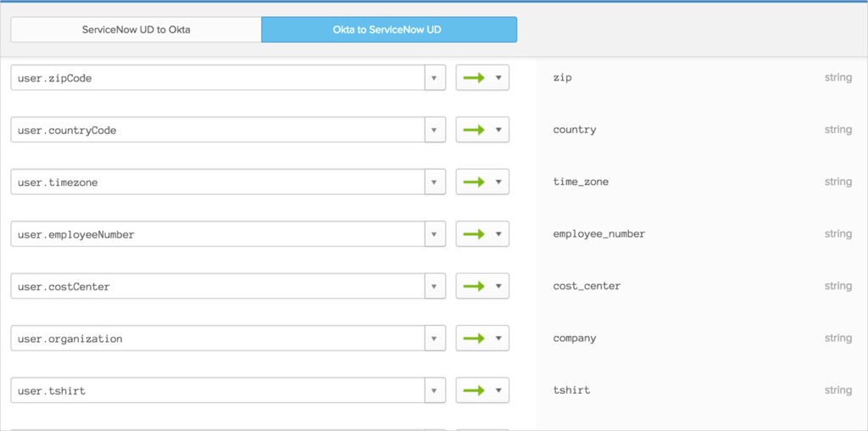This screenshot has height=431, width=868.
Task: Expand the user.costCenter dropdown
Action: tap(434, 287)
